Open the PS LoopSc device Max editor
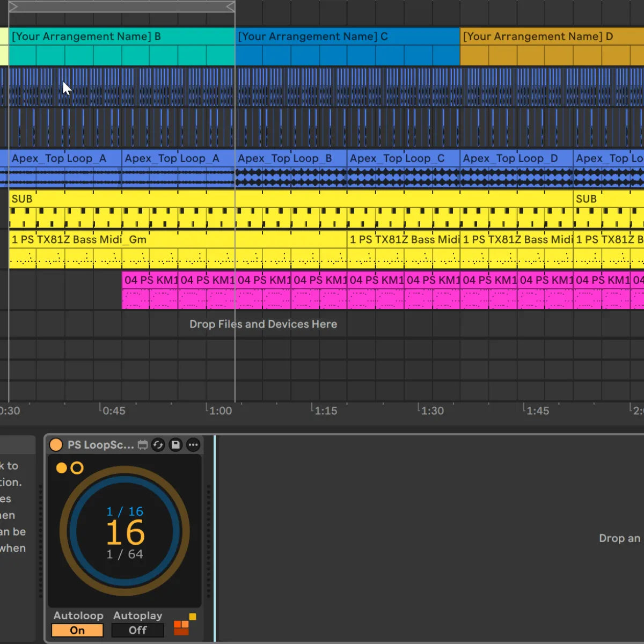 tap(142, 445)
